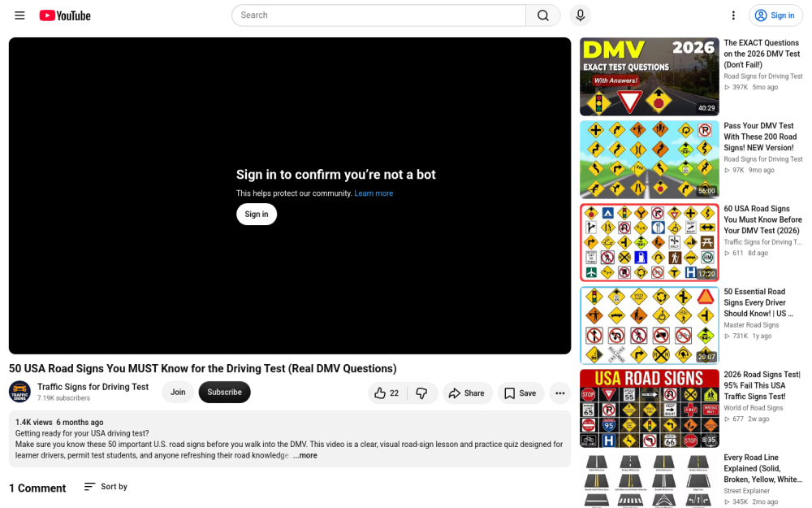This screenshot has width=812, height=508.
Task: Open the Sort by comments dropdown
Action: click(106, 486)
